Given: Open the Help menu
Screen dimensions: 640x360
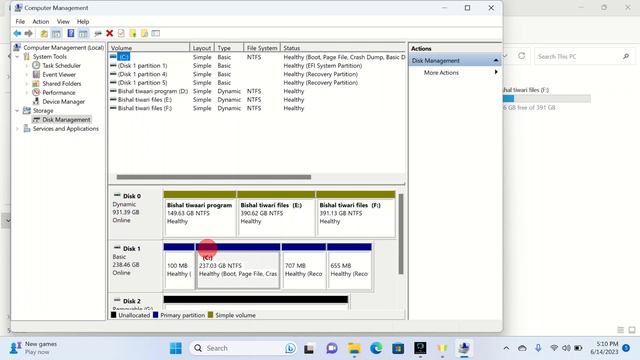Looking at the screenshot, I should click(83, 22).
